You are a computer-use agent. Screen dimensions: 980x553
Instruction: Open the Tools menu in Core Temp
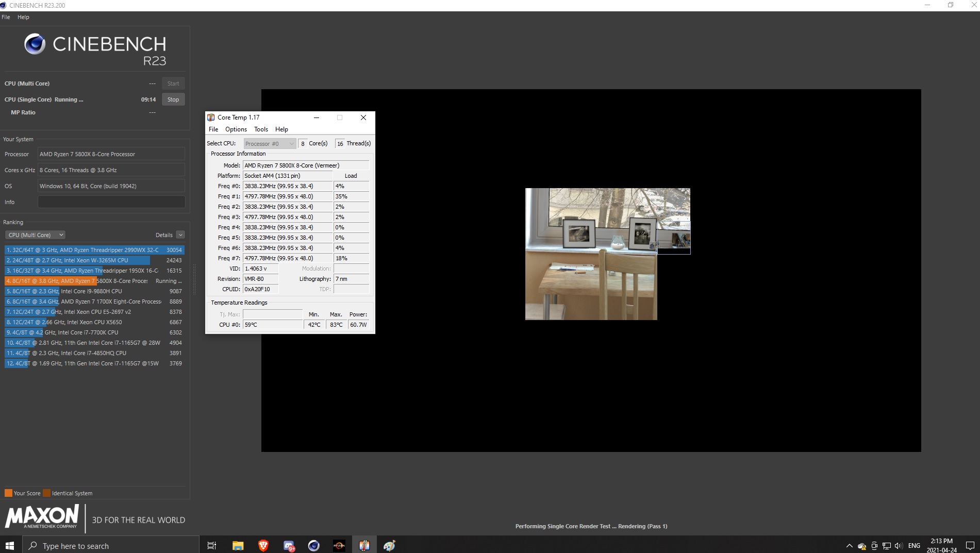[261, 129]
